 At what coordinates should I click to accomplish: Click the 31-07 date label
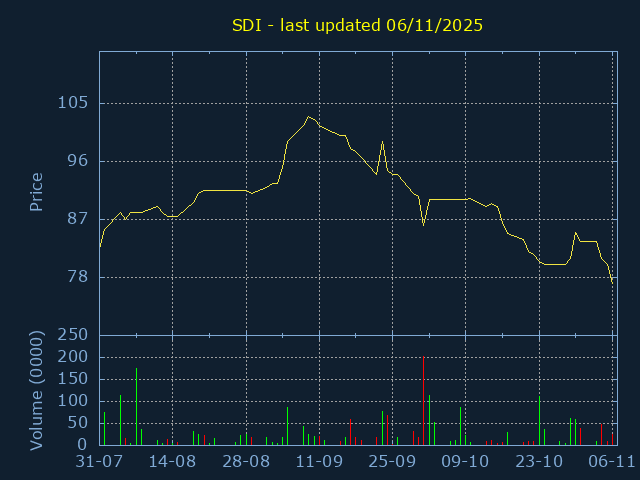click(99, 462)
